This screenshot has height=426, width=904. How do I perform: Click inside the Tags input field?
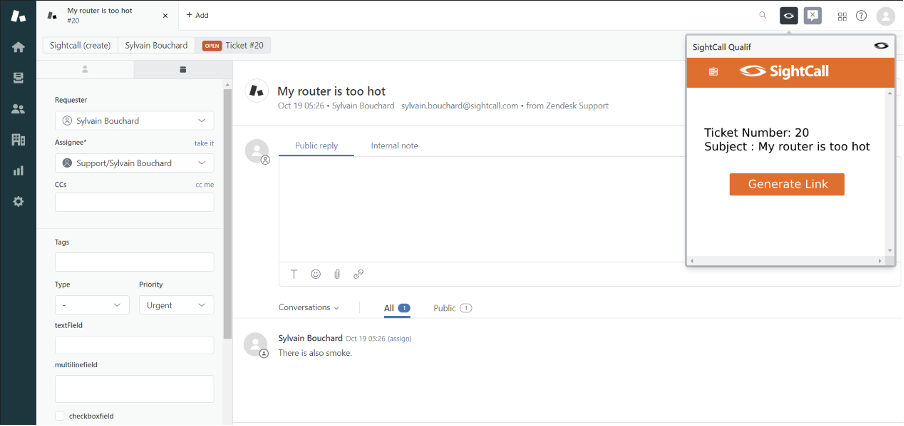[x=134, y=262]
